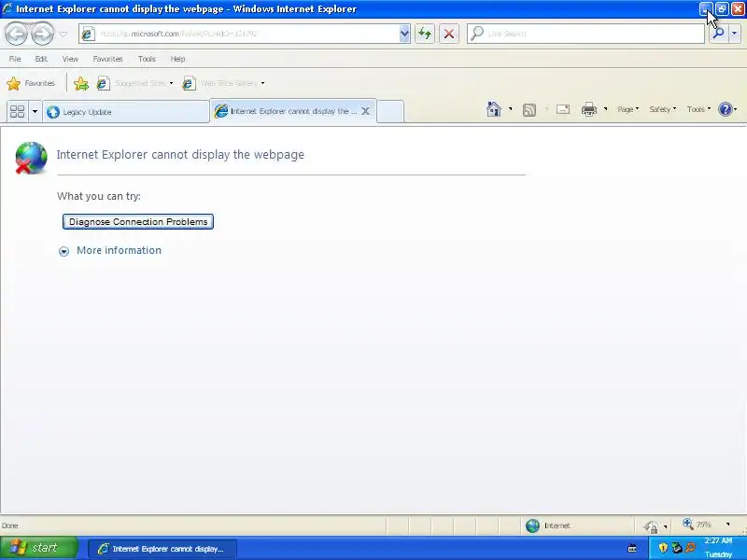Click the globe error icon on page
Screen dimensions: 747x560
(31, 158)
